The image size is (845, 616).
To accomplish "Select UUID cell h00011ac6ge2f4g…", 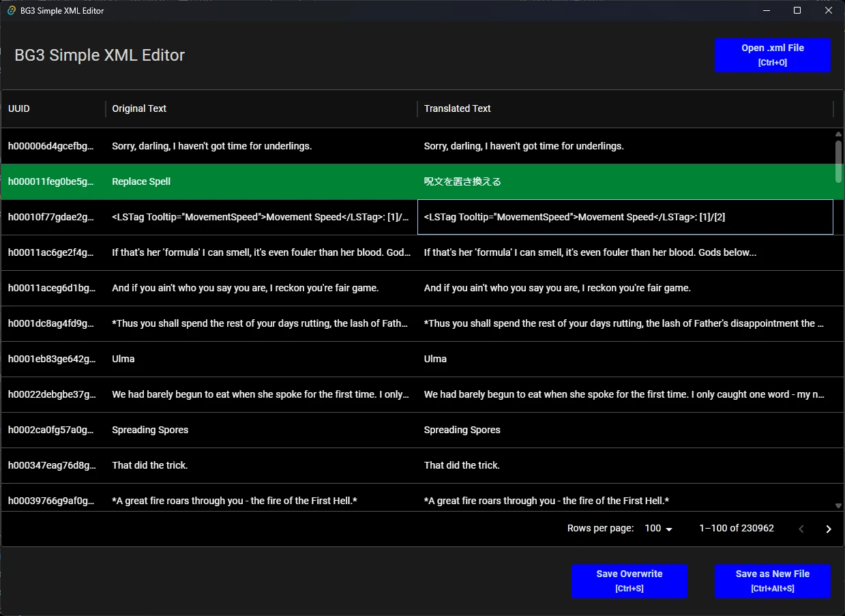I will point(53,252).
